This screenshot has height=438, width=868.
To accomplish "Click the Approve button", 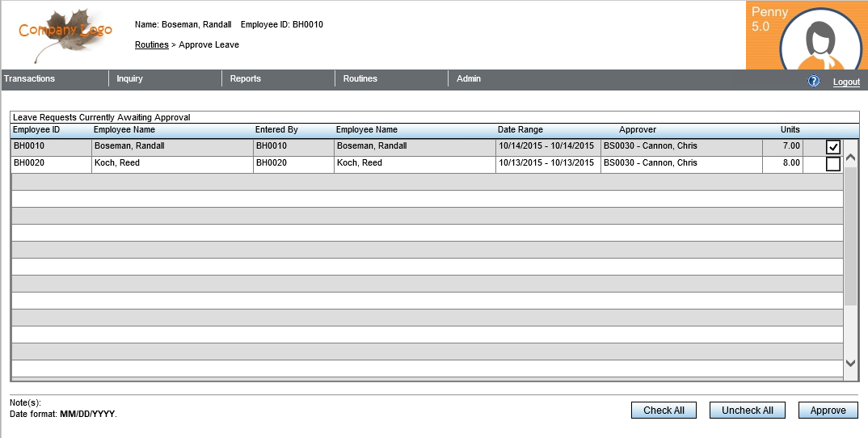I will click(x=828, y=411).
